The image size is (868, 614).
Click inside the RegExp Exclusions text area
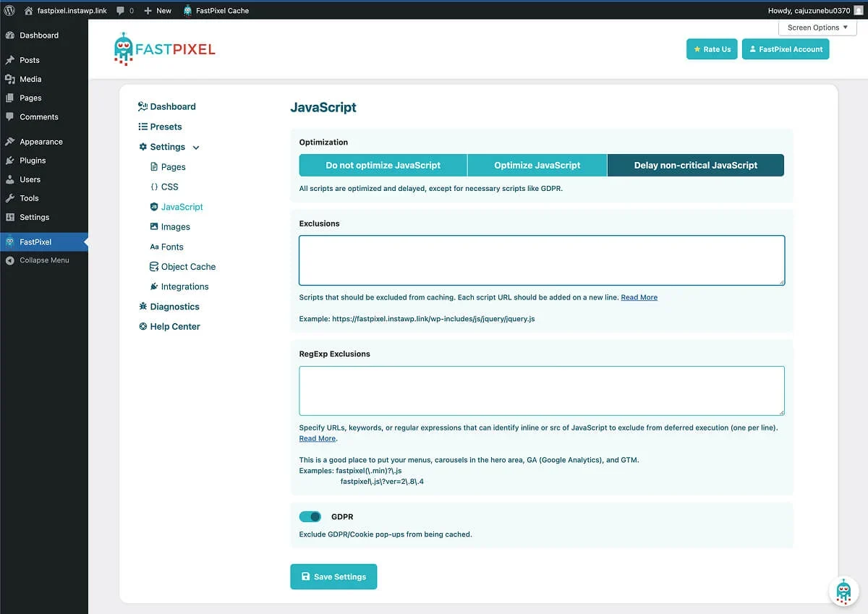point(542,391)
